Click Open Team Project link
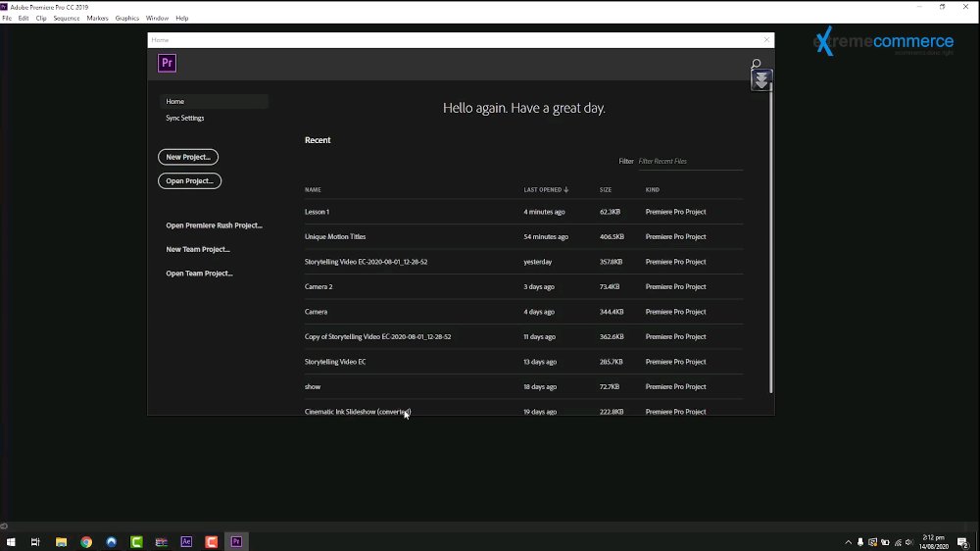 pos(199,274)
